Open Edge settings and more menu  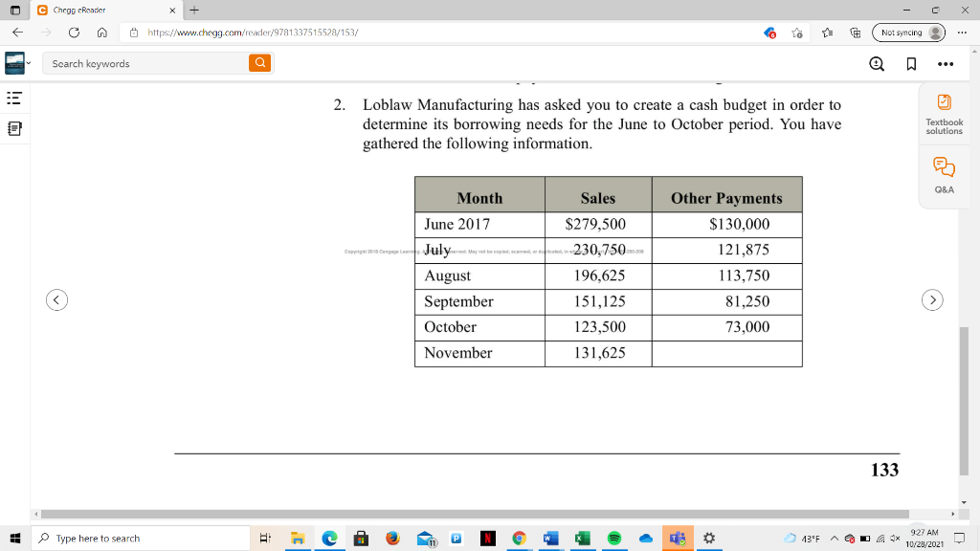(962, 33)
